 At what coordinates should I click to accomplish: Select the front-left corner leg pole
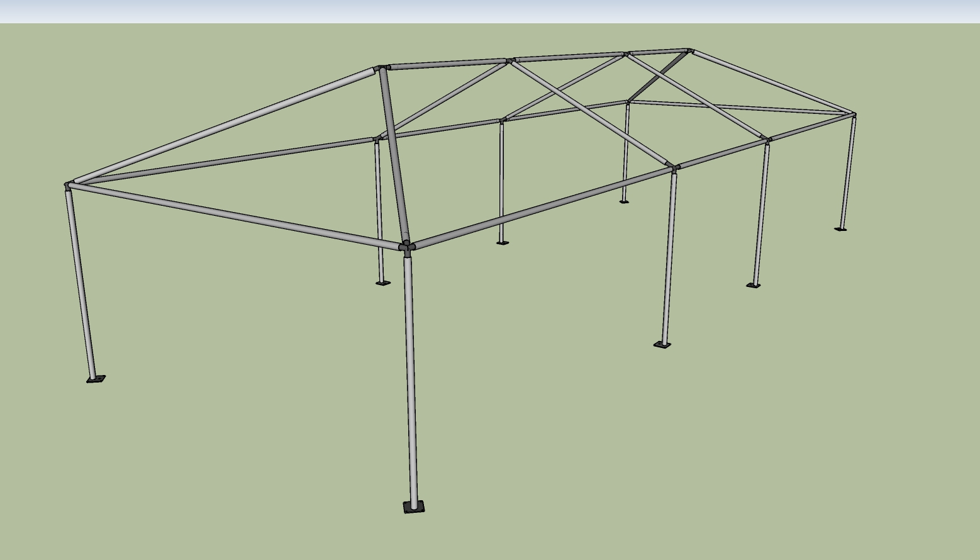(x=410, y=378)
